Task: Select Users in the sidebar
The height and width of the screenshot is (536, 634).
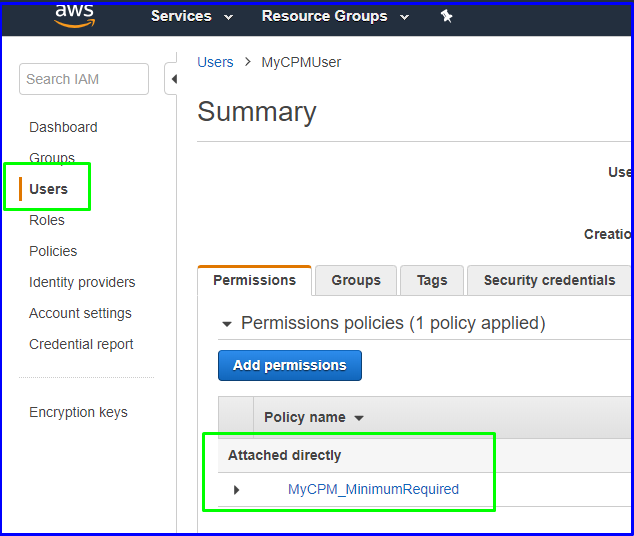Action: pyautogui.click(x=48, y=189)
